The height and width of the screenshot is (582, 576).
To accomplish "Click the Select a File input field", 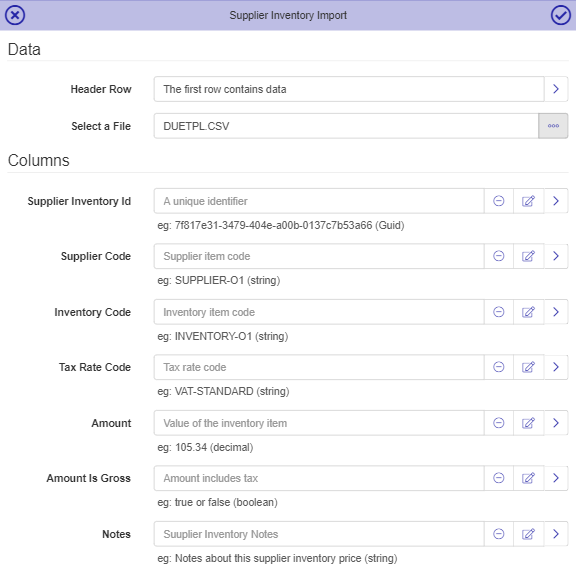I will (346, 126).
